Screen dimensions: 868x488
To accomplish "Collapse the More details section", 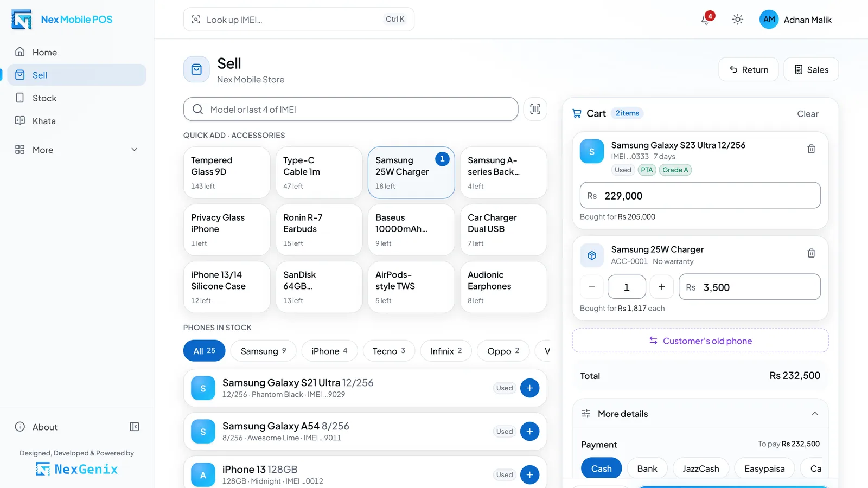I will point(700,414).
